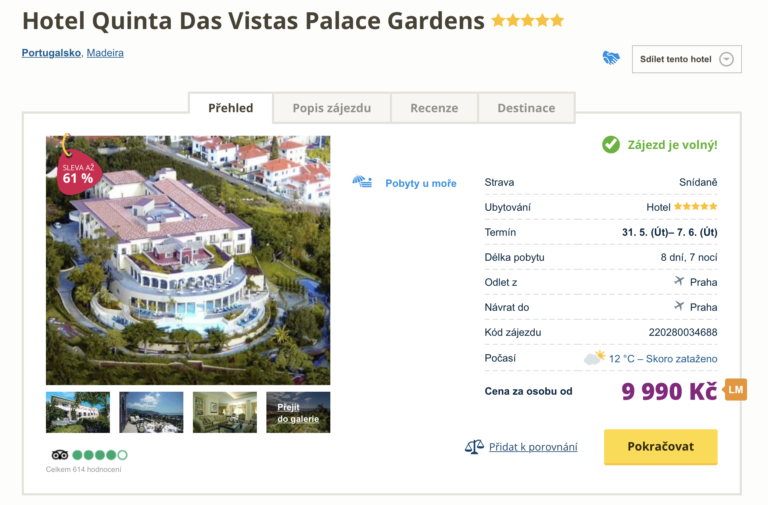
Task: Click the return airplane icon
Action: pyautogui.click(x=679, y=306)
